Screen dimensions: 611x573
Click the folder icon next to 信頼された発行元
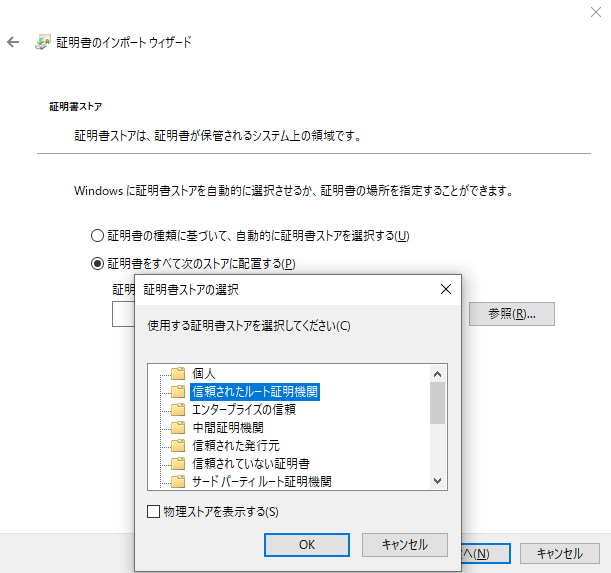pyautogui.click(x=178, y=446)
